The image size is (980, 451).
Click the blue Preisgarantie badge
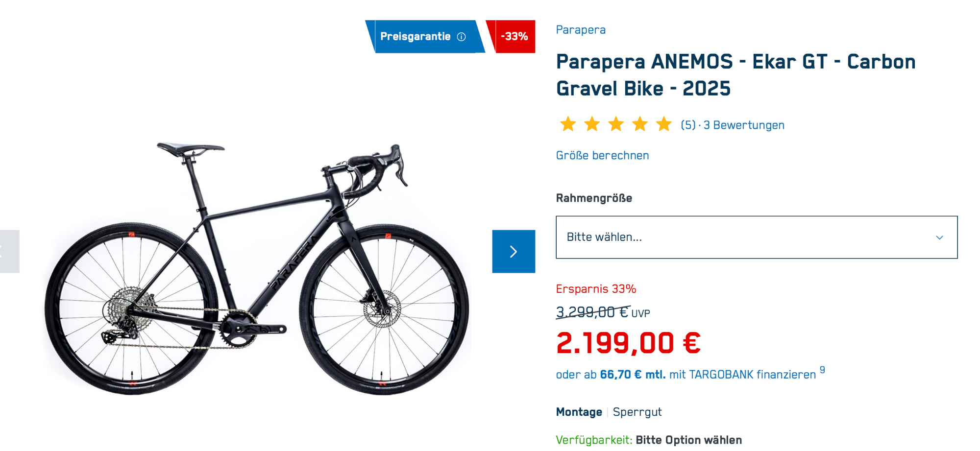416,37
